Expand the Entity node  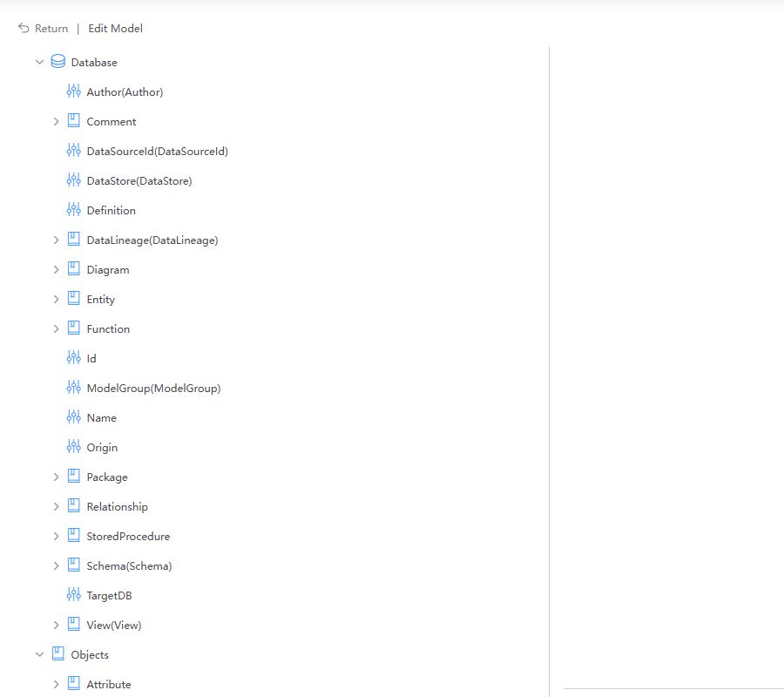56,299
